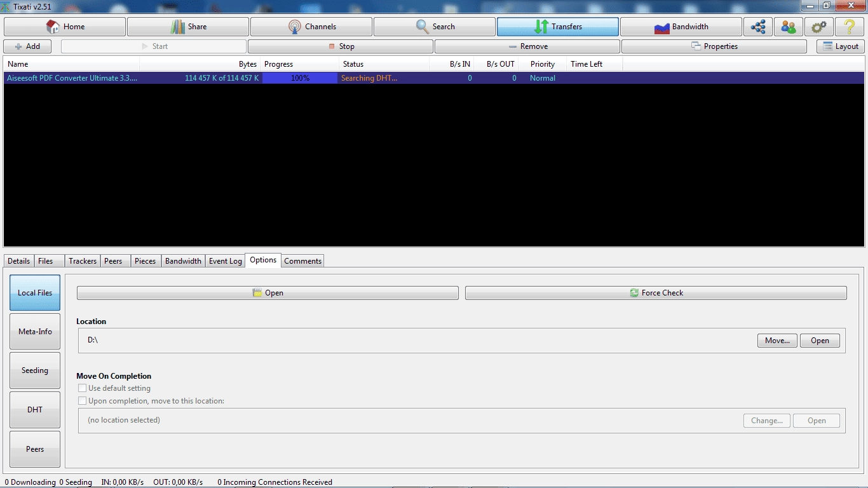Viewport: 868px width, 488px height.
Task: Click the disabled Start button
Action: click(x=154, y=46)
